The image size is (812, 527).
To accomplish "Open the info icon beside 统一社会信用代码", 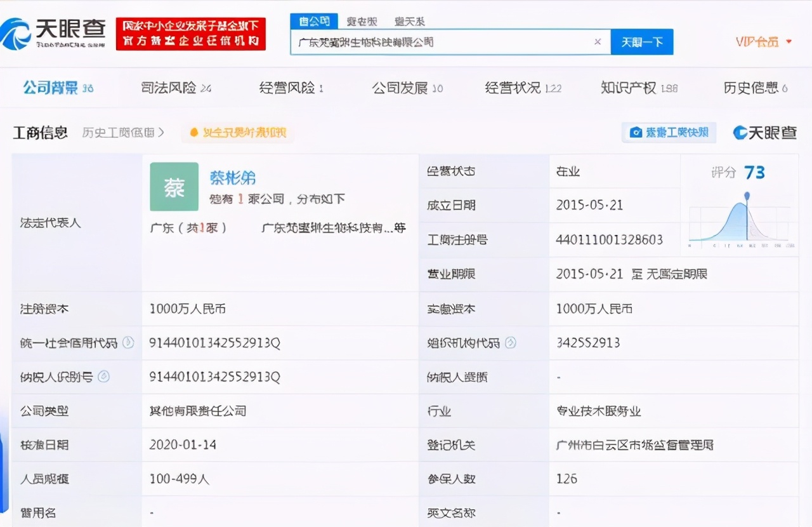I will (128, 343).
